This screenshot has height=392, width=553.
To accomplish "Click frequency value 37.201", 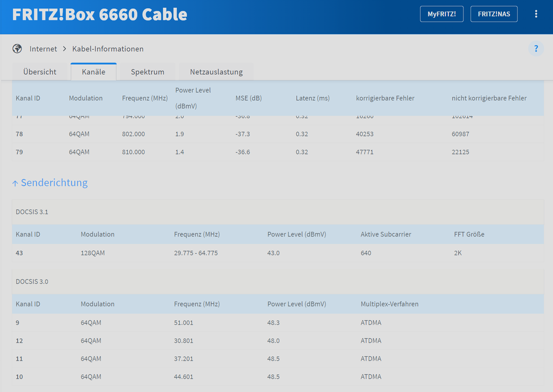I will point(183,359).
